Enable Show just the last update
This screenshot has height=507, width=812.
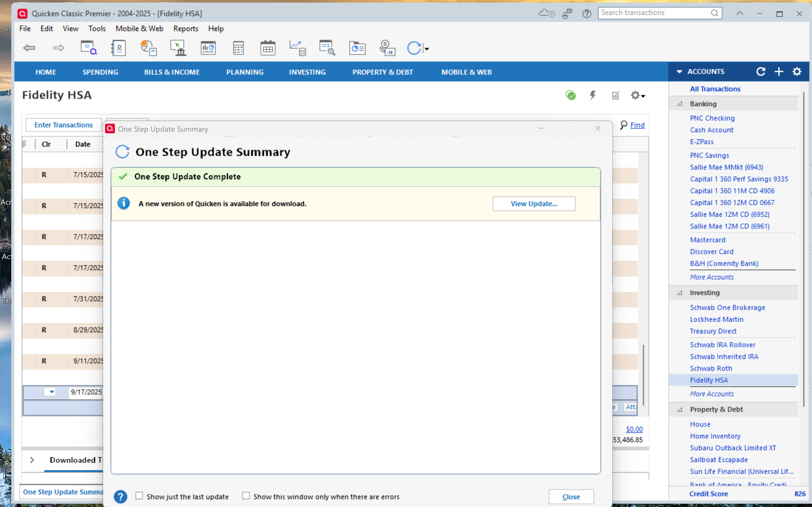139,495
